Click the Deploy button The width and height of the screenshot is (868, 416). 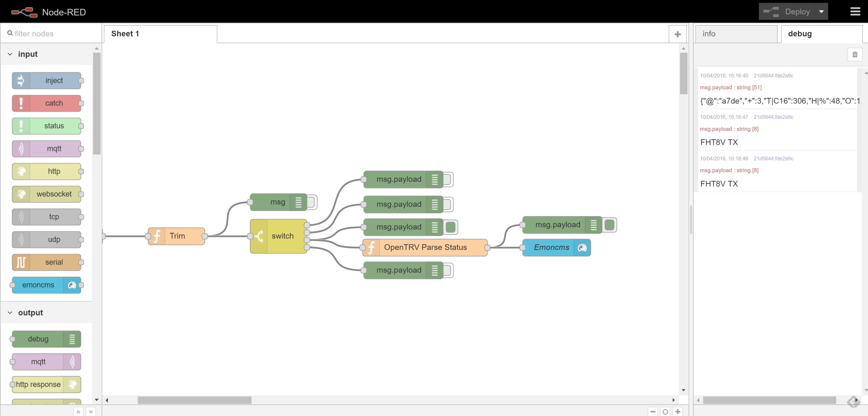tap(787, 11)
